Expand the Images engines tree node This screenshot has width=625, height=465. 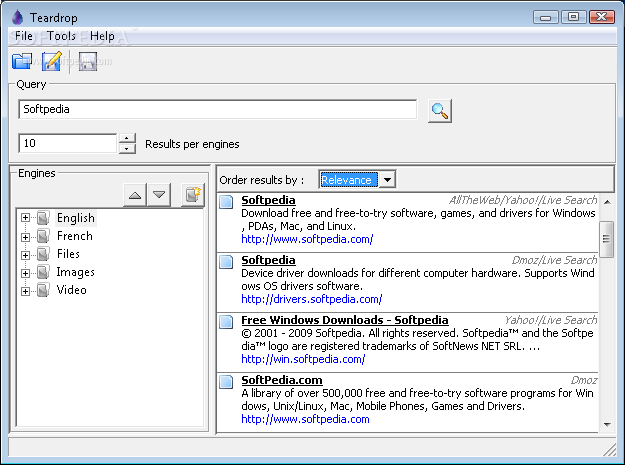(x=26, y=273)
